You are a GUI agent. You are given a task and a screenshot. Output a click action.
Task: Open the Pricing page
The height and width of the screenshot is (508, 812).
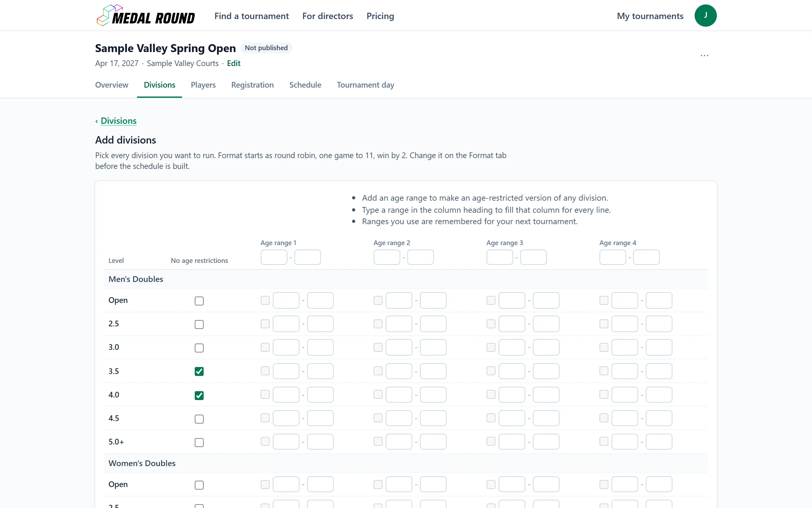click(x=380, y=16)
